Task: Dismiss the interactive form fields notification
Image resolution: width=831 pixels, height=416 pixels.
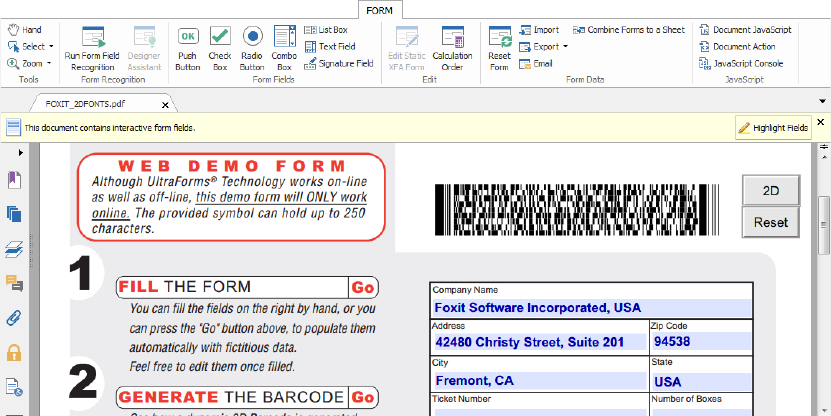Action: point(820,122)
